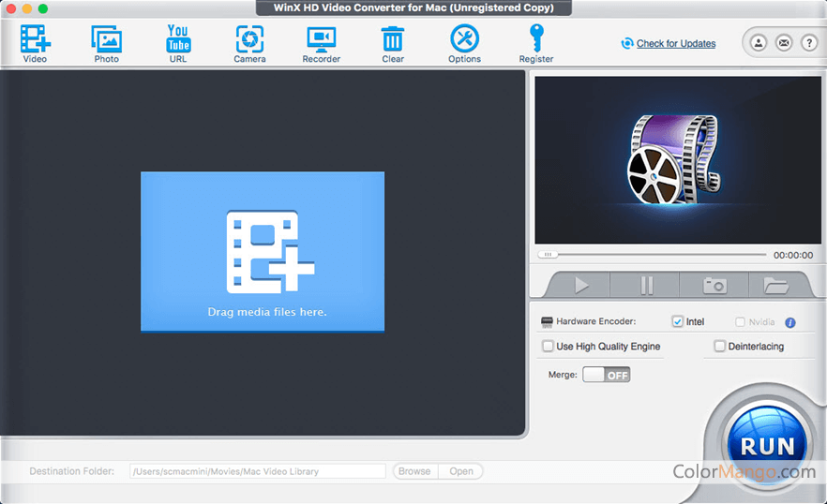Open help with the question mark icon
The image size is (827, 504).
click(809, 43)
